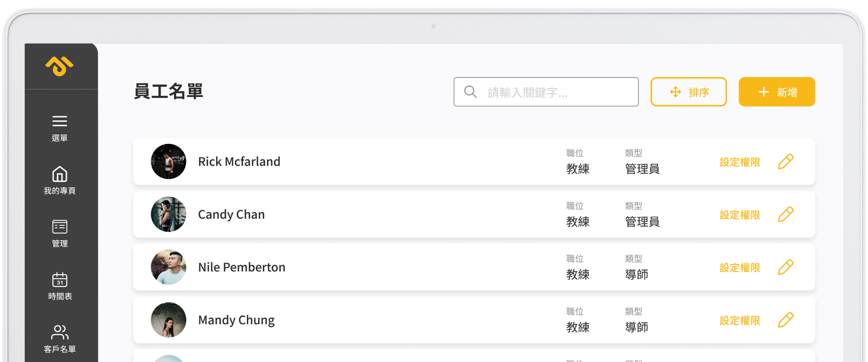Click Rick Mcfarland's profile photo

[x=168, y=162]
